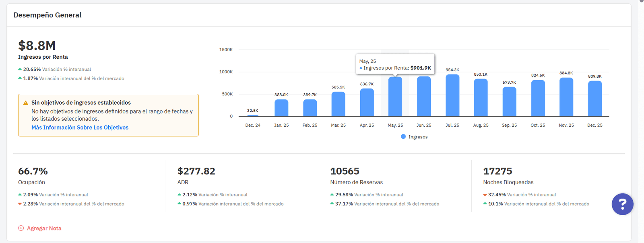Click the Jul, 25 bar showing 954.3K
The width and height of the screenshot is (644, 243).
pyautogui.click(x=452, y=95)
